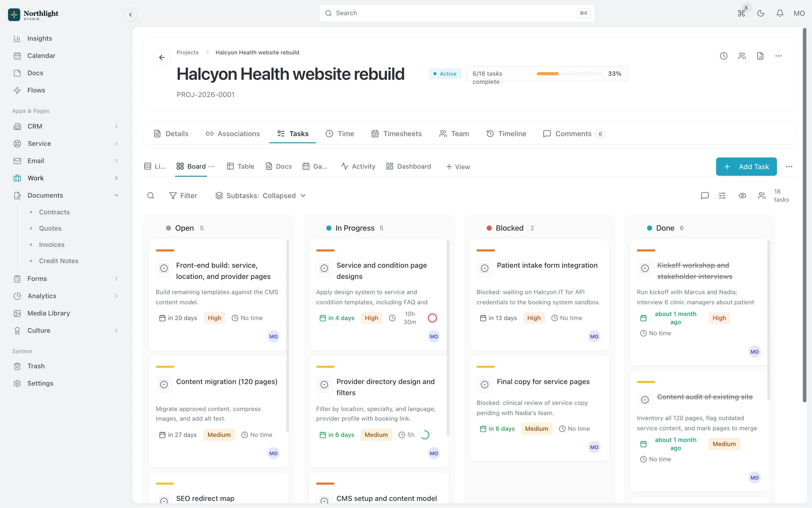Viewport: 812px width, 508px height.
Task: Toggle the board visibility eye icon
Action: 742,195
